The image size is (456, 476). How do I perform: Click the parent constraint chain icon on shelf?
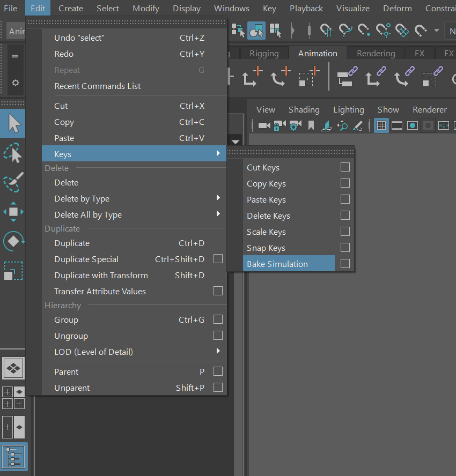[347, 77]
